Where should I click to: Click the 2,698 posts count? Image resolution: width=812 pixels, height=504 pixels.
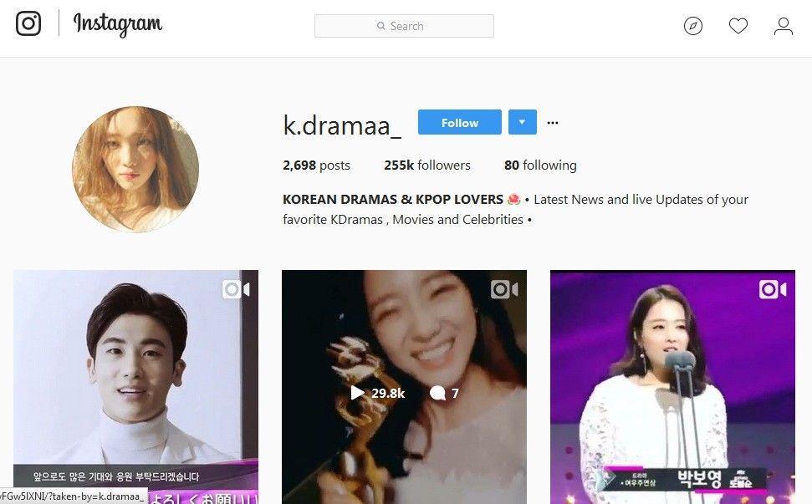tap(316, 165)
